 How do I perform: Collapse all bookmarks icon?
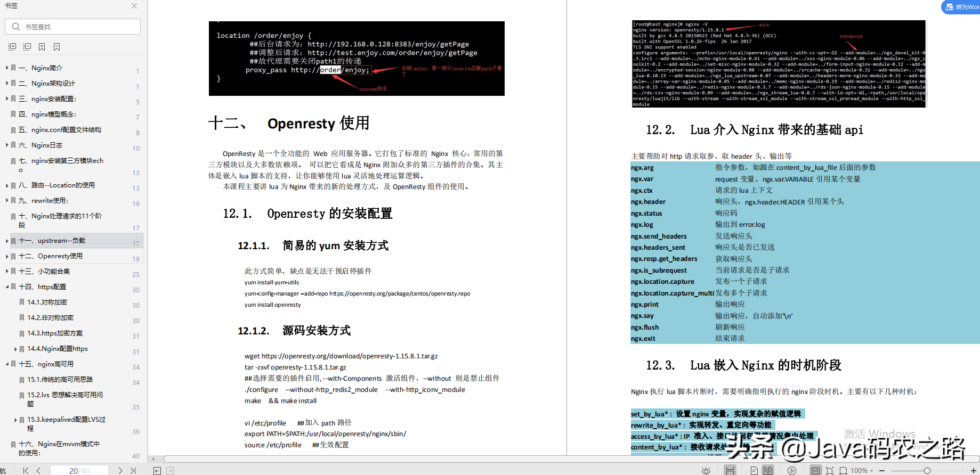(27, 47)
